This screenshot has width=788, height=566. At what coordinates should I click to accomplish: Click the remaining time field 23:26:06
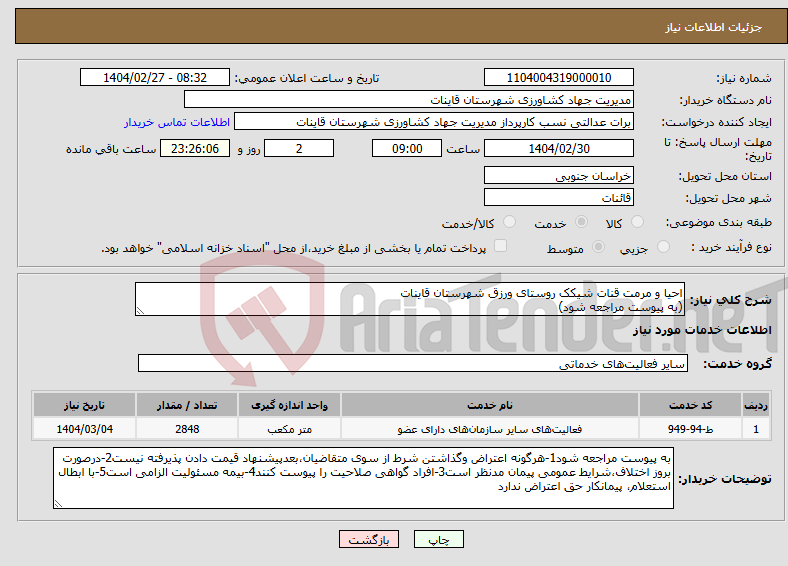[195, 148]
